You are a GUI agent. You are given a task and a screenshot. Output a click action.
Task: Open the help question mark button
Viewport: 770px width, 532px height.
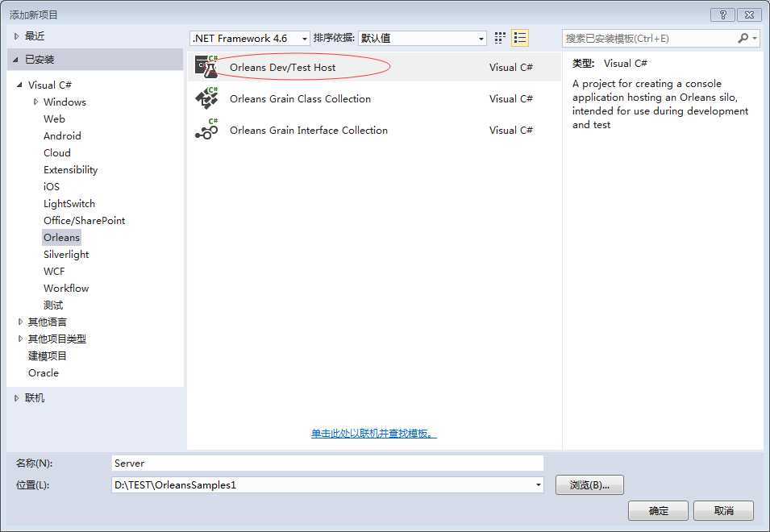pos(723,15)
